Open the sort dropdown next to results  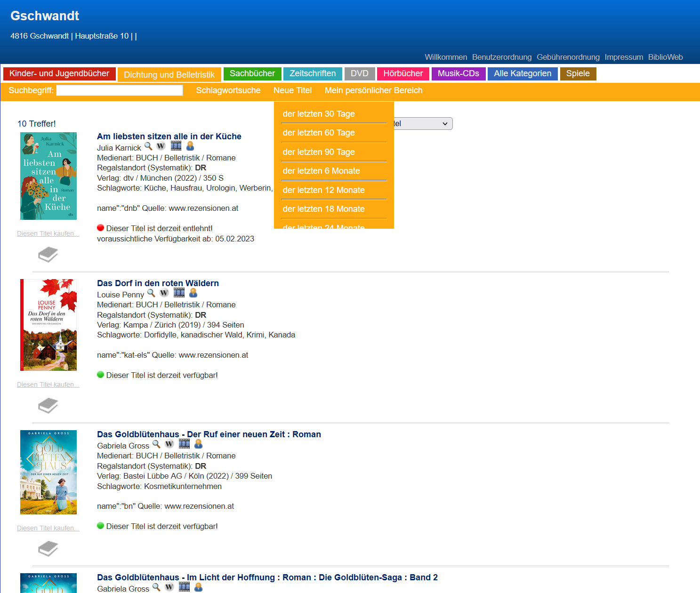(x=423, y=124)
